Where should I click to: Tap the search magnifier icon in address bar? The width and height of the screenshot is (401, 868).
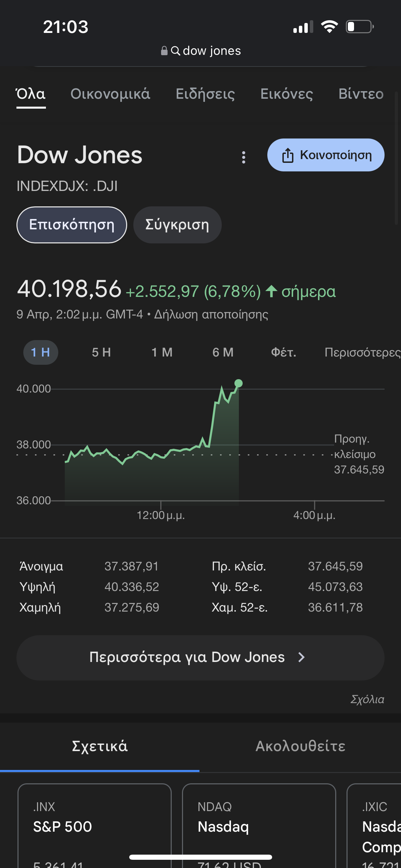pos(175,51)
